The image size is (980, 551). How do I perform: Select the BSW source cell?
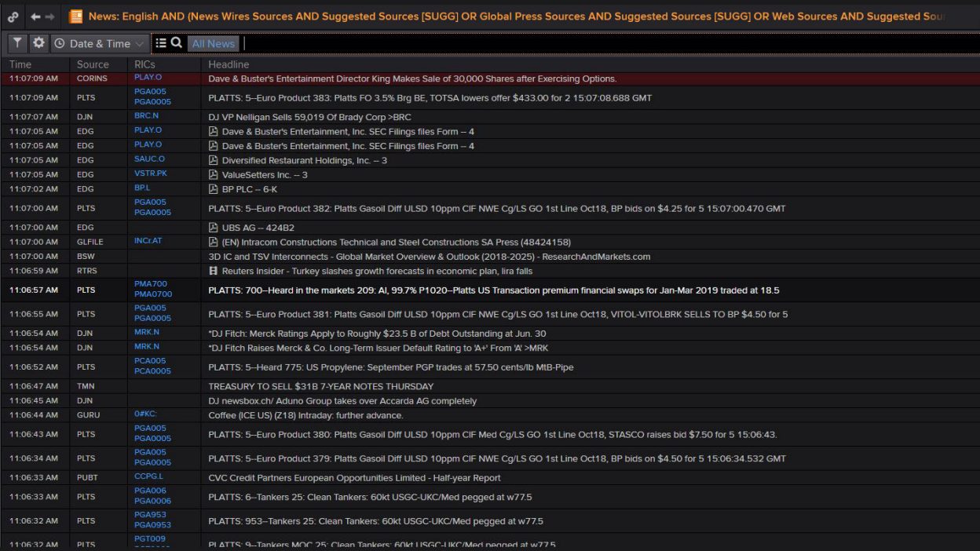pos(86,257)
